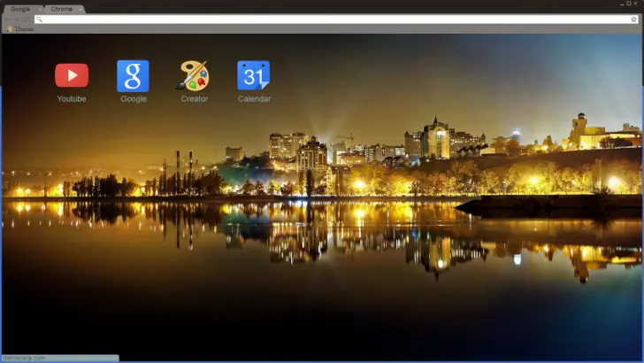
Task: Open the Creator paint palette icon
Action: point(194,76)
